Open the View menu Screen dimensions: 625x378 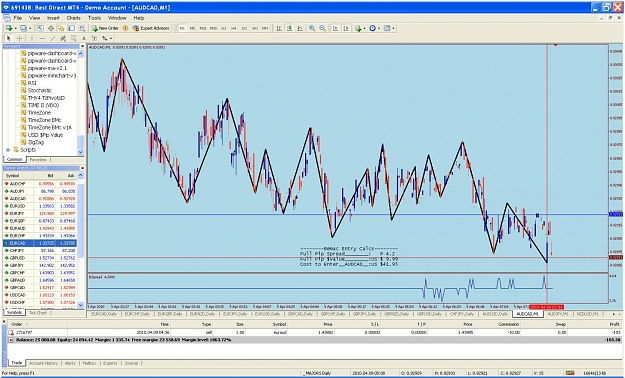(x=34, y=18)
